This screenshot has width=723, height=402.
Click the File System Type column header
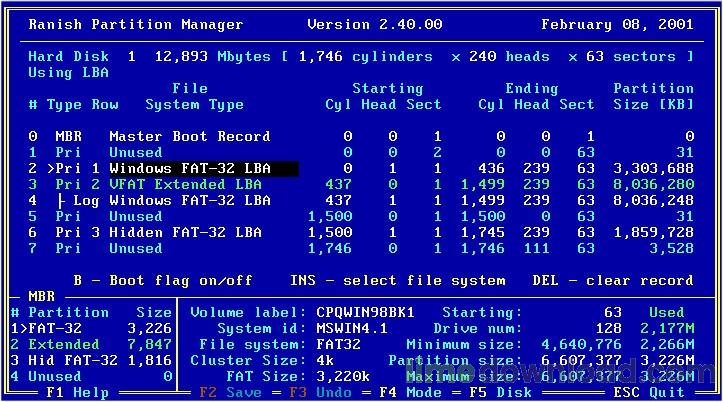point(195,96)
